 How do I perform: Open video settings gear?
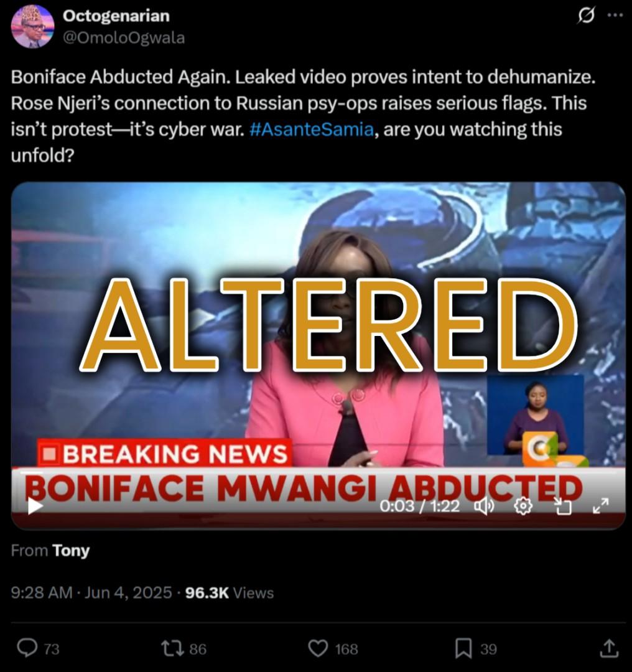point(523,506)
